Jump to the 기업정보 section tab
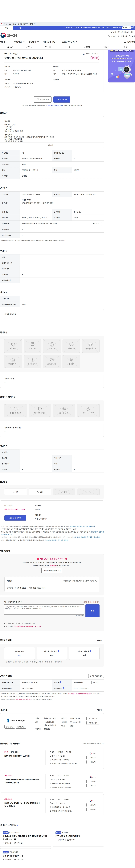Screen dimensions: 135x868 tap(106, 47)
